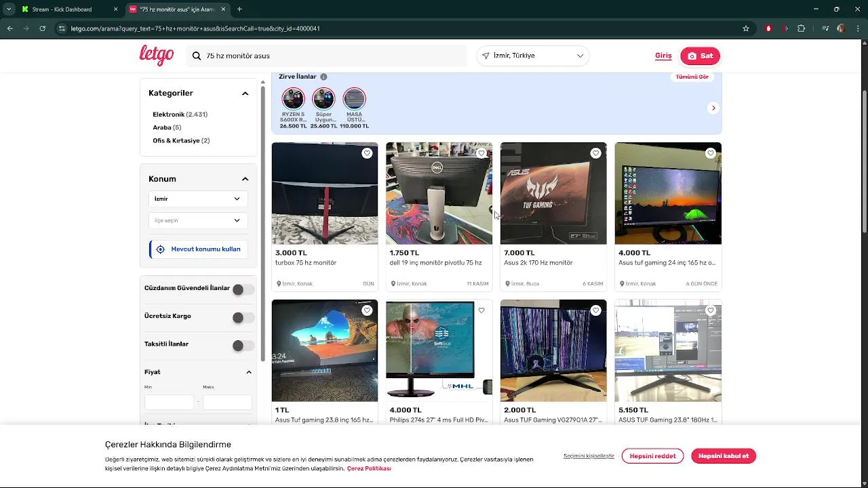Screen dimensions: 868x488
Task: Open the tab search dropdown arrow
Action: 9,9
